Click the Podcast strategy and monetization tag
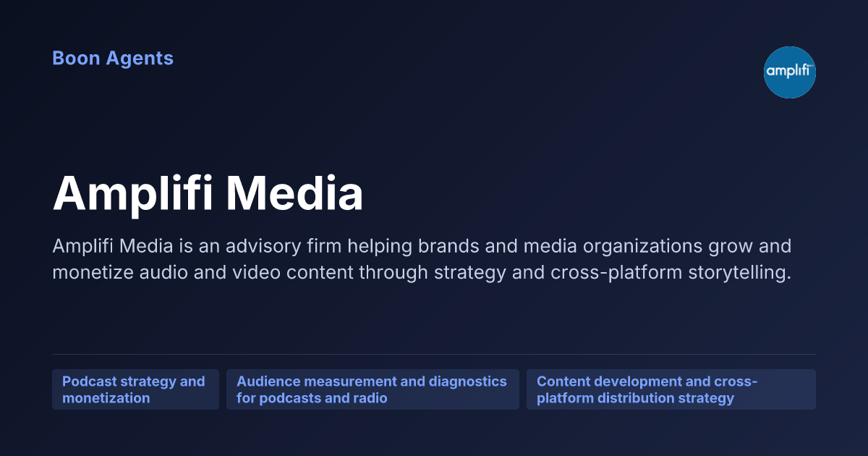The width and height of the screenshot is (868, 456). [135, 389]
